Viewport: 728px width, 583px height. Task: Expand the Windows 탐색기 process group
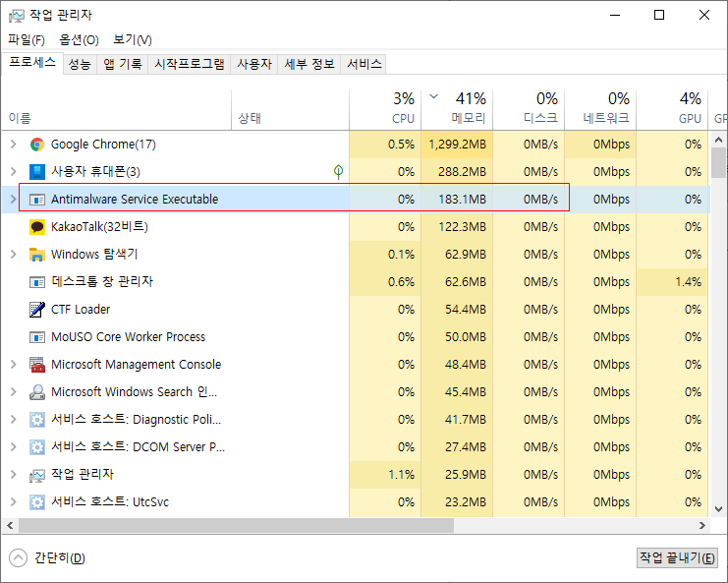coord(14,254)
